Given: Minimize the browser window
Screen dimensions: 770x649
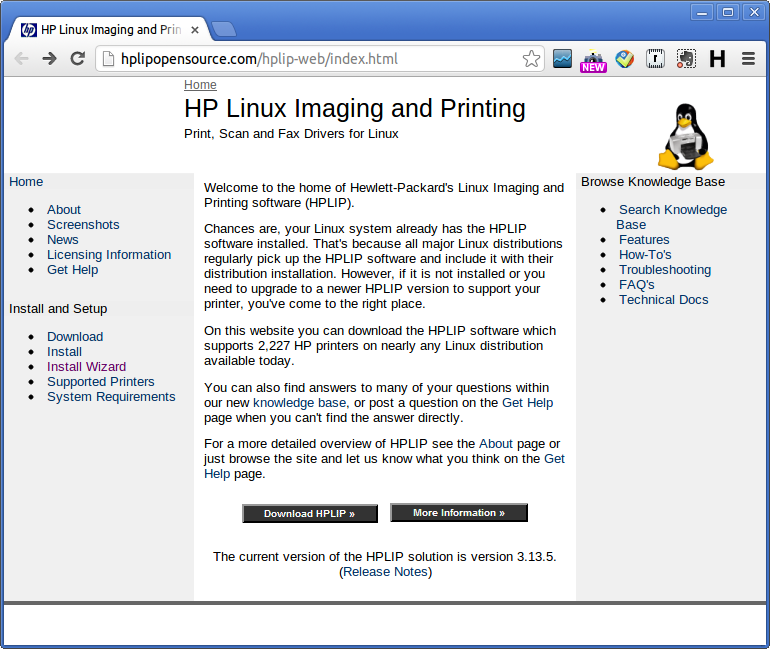Looking at the screenshot, I should point(702,12).
